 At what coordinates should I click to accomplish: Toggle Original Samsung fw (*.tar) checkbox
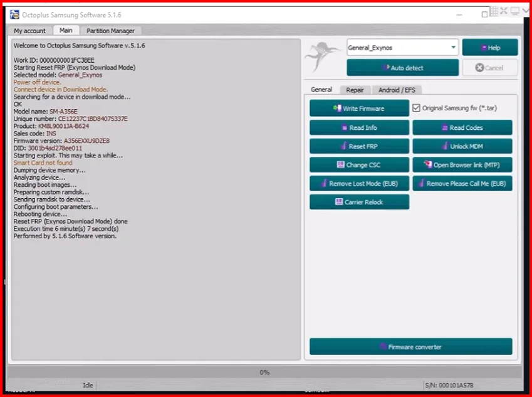point(416,108)
